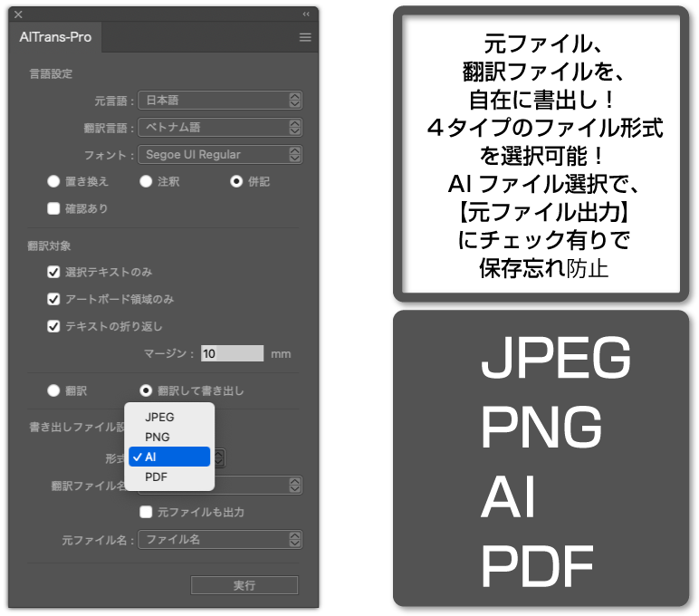Choose JPEG from the format menu

(169, 417)
